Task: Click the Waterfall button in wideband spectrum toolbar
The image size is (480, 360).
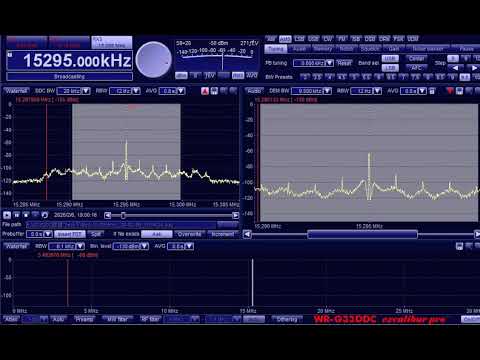Action: (x=16, y=246)
